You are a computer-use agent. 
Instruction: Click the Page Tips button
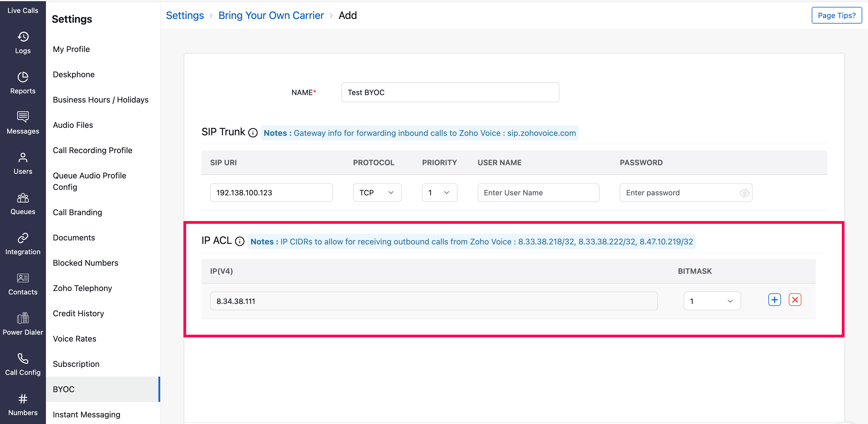click(836, 16)
